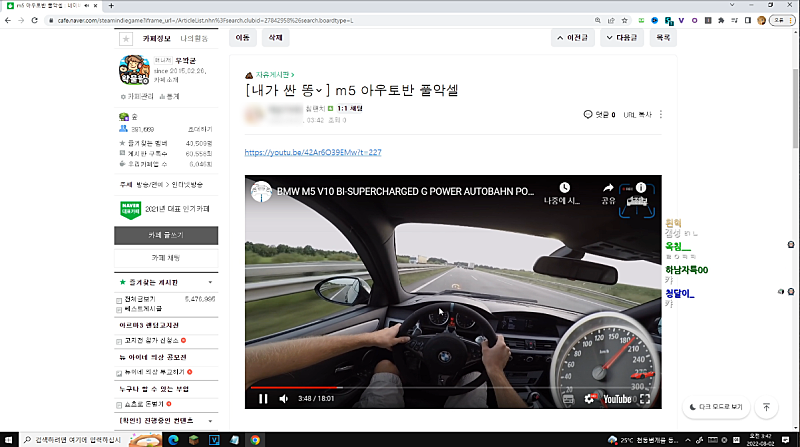Go to next post with 다음글
The width and height of the screenshot is (800, 447).
(x=620, y=38)
